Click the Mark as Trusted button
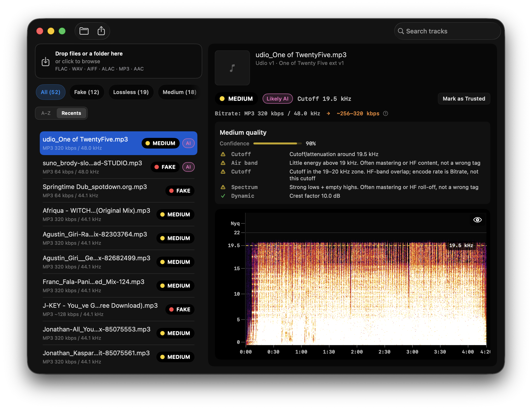Viewport: 532px width, 410px height. 464,99
